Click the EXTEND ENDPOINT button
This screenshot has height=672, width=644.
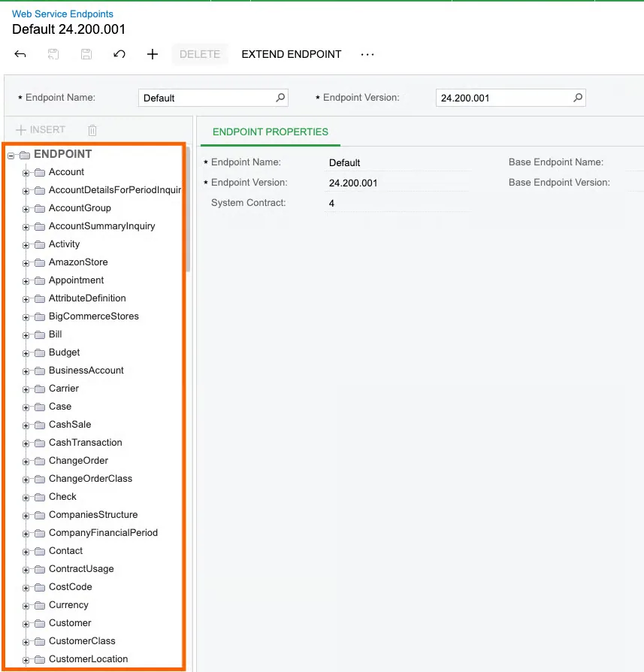(x=292, y=54)
